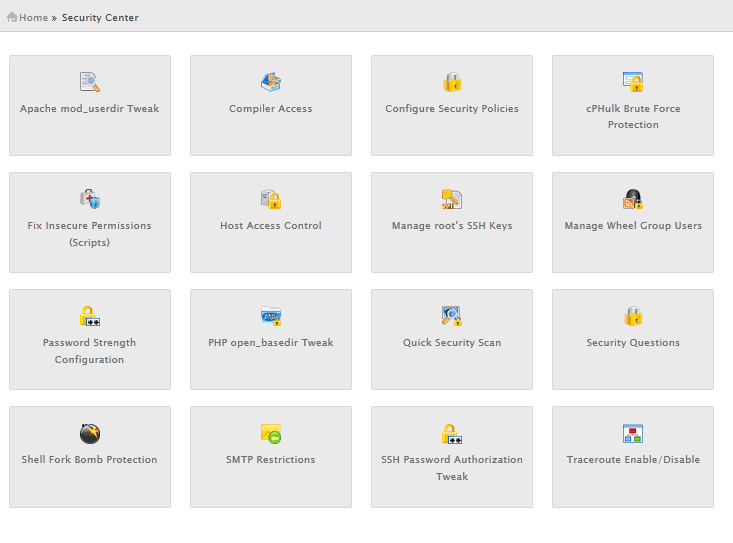Open the Compiler Access text link
Screen dimensions: 733x543
271,108
